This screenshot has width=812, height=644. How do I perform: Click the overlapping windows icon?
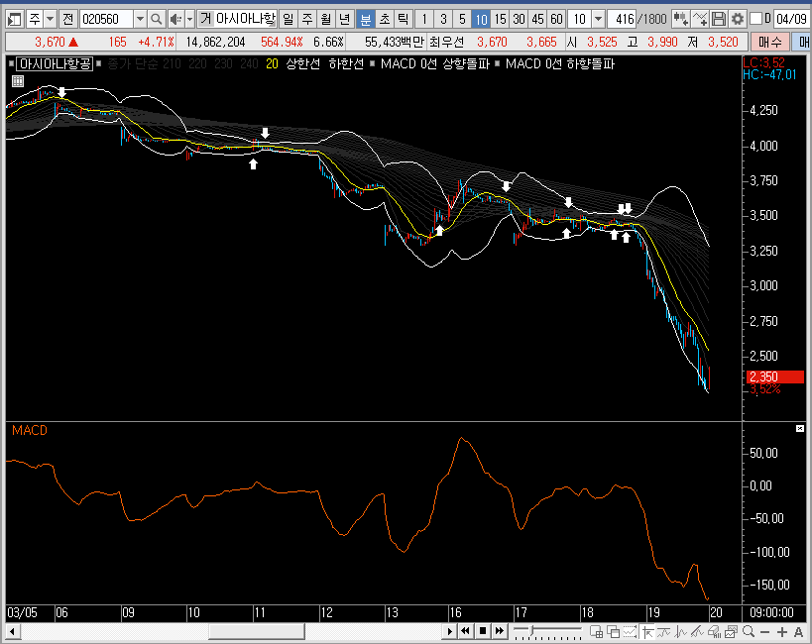click(x=613, y=631)
